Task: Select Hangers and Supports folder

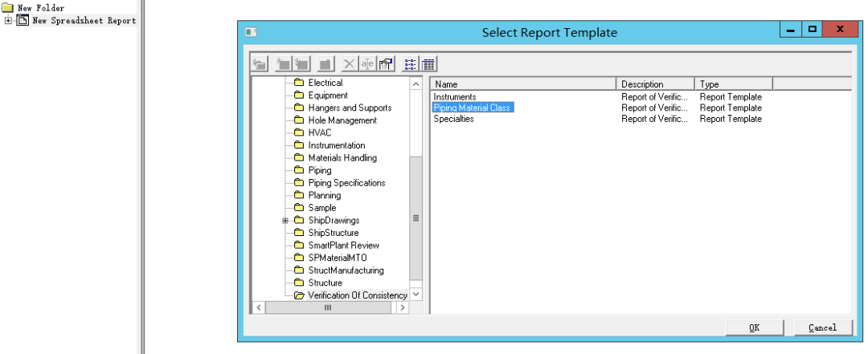Action: click(350, 108)
